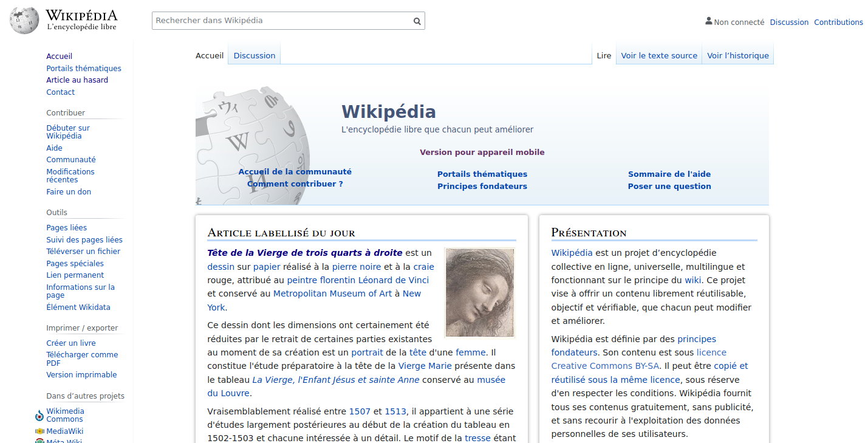Click the Wikipedia globe logo
Image resolution: width=868 pixels, height=443 pixels.
pos(24,21)
